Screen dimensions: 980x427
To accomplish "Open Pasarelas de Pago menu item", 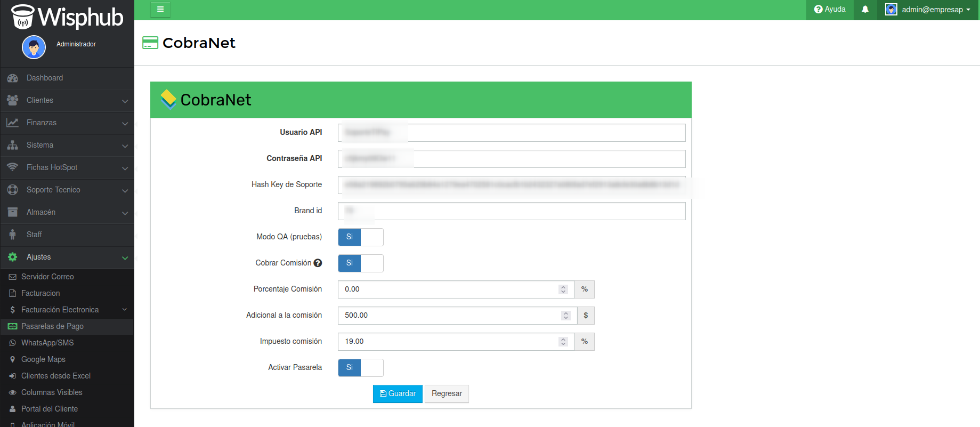I will 52,326.
